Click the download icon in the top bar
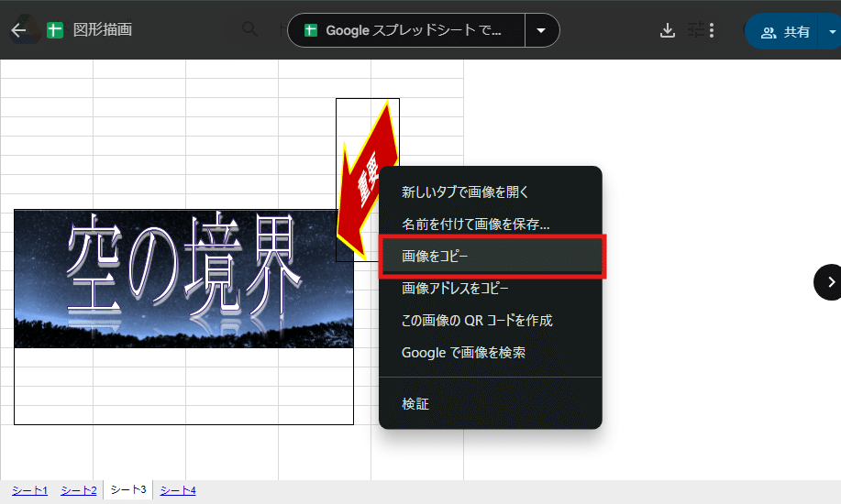 coord(668,30)
